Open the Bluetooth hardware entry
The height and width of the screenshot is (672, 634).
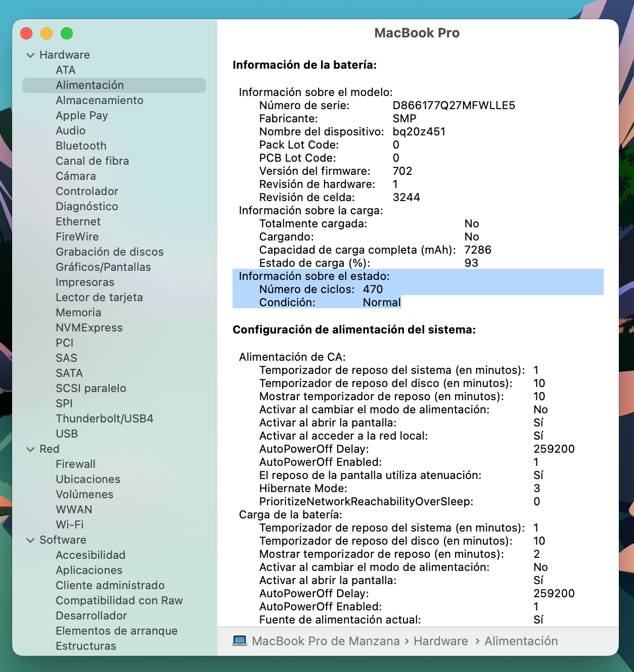81,146
